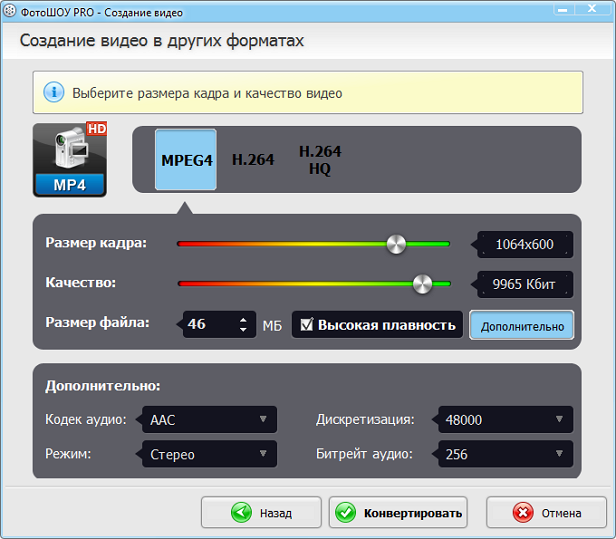Click the app icon in the title bar
Viewport: 616px width, 539px height.
(9, 11)
